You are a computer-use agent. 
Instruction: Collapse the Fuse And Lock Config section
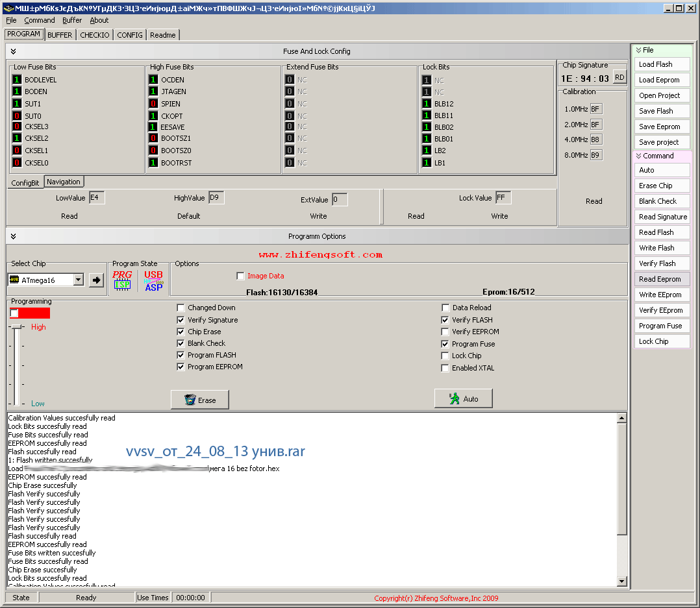click(14, 51)
